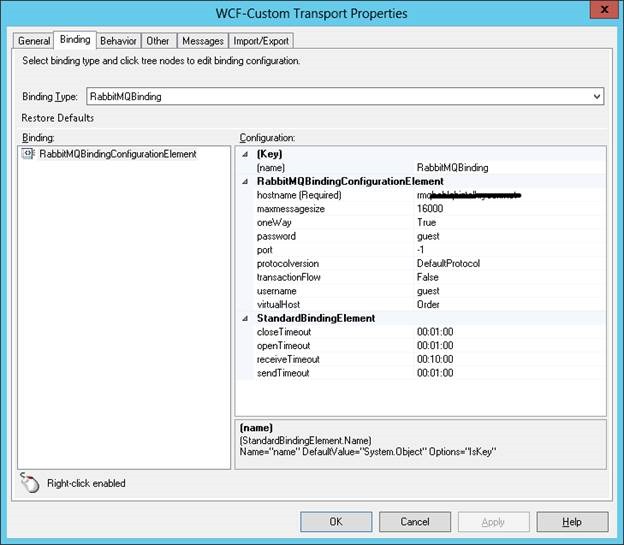Select the openTimeout property label

pyautogui.click(x=283, y=346)
